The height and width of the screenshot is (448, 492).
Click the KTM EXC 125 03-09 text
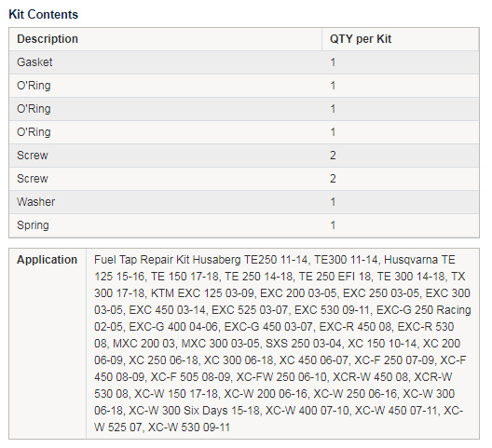pyautogui.click(x=203, y=293)
